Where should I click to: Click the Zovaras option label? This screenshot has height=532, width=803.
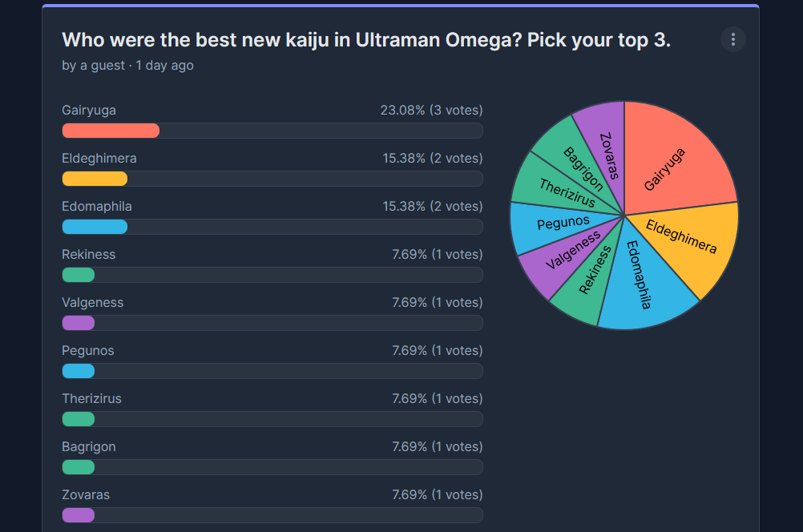coord(86,494)
